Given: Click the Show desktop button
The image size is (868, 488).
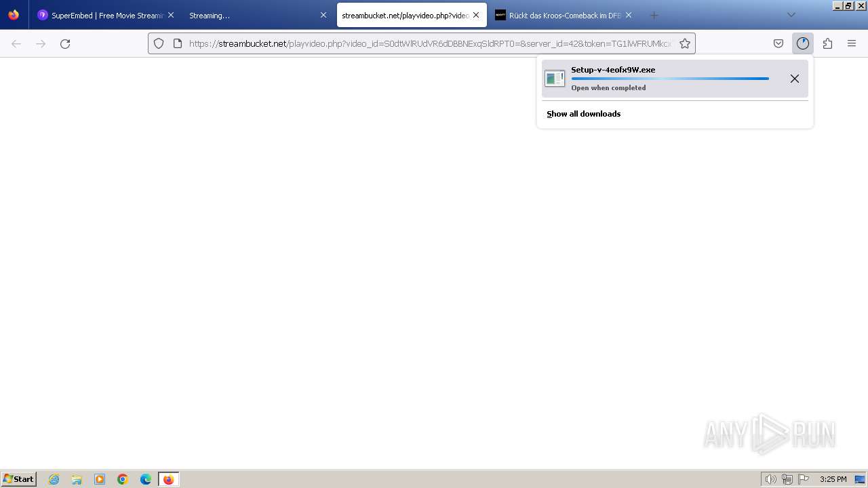Looking at the screenshot, I should (861, 479).
